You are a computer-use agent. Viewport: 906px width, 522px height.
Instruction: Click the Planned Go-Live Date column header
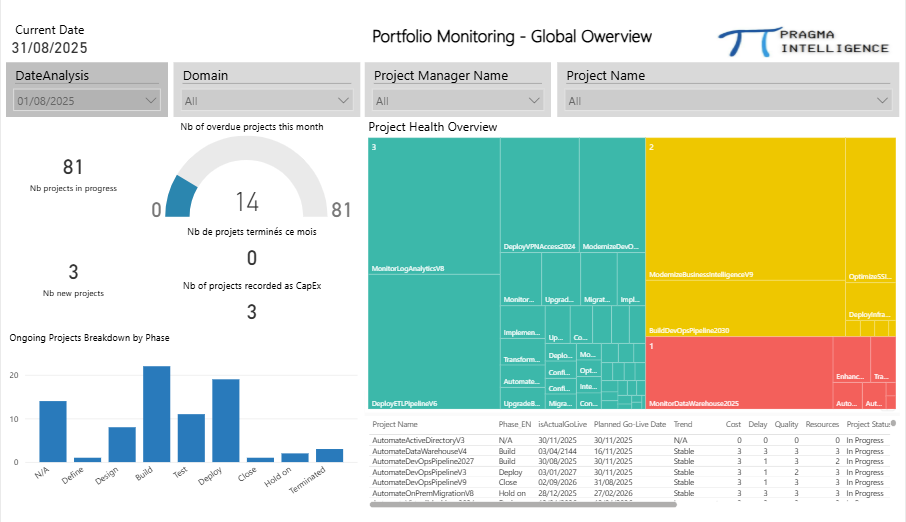point(629,425)
